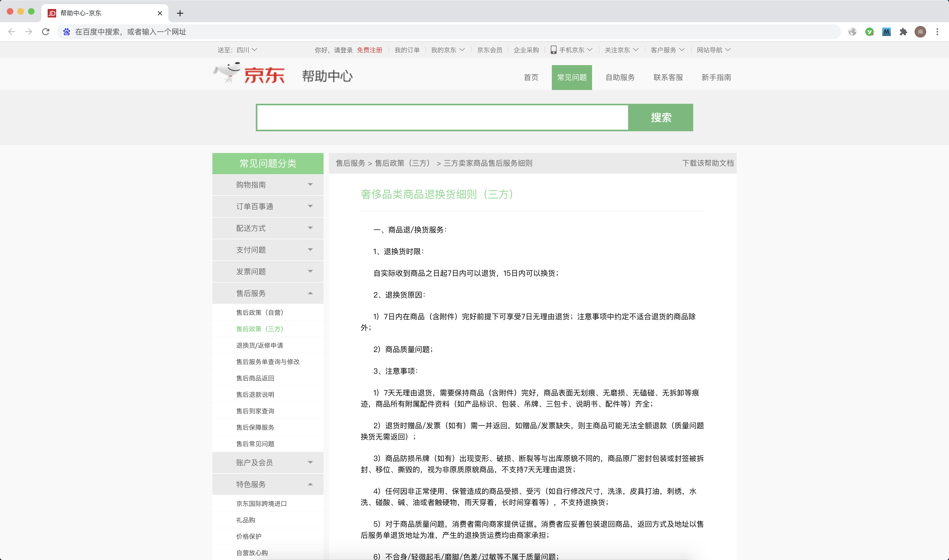This screenshot has width=949, height=560.
Task: Open 自营放心购 sidebar item
Action: (252, 553)
